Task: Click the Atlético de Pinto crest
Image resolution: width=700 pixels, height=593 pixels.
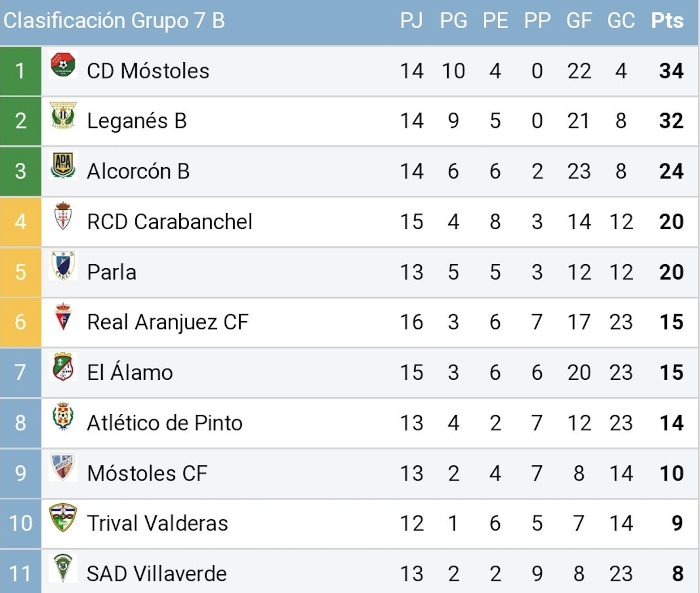Action: coord(63,417)
